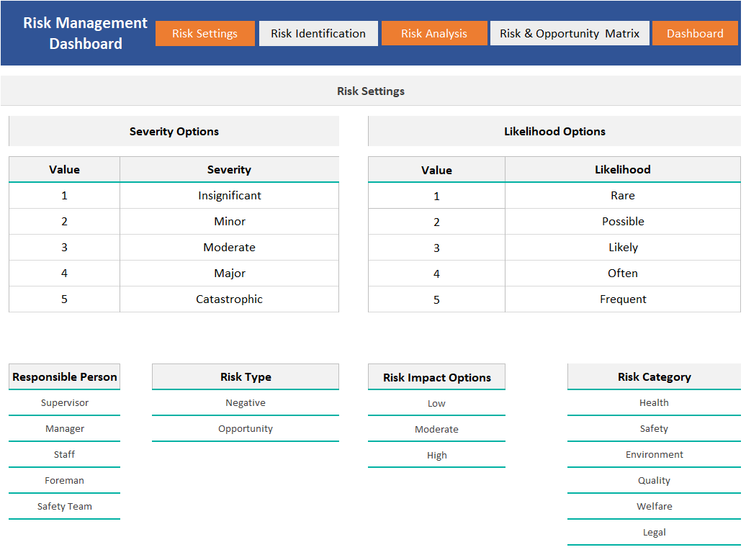
Task: Select the Catastrophic severity cell
Action: 229,299
